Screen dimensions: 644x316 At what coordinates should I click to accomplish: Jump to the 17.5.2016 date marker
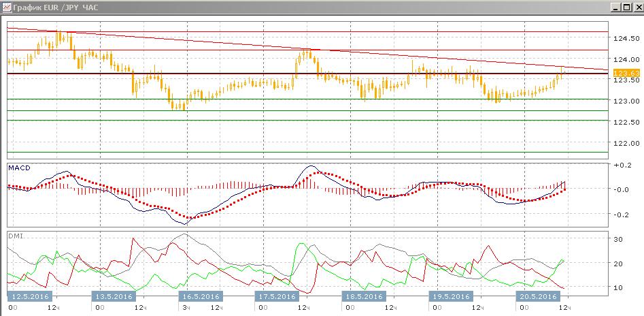[x=276, y=296]
